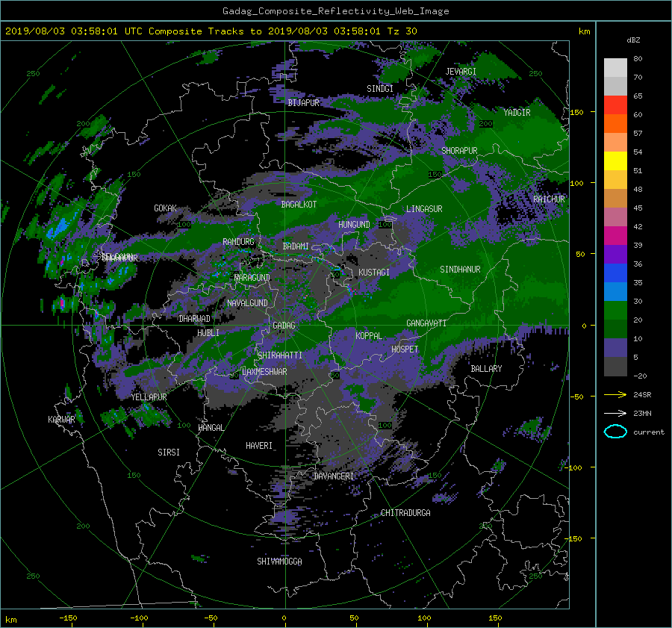
Task: Click the RAMDURG city label
Action: (x=238, y=242)
